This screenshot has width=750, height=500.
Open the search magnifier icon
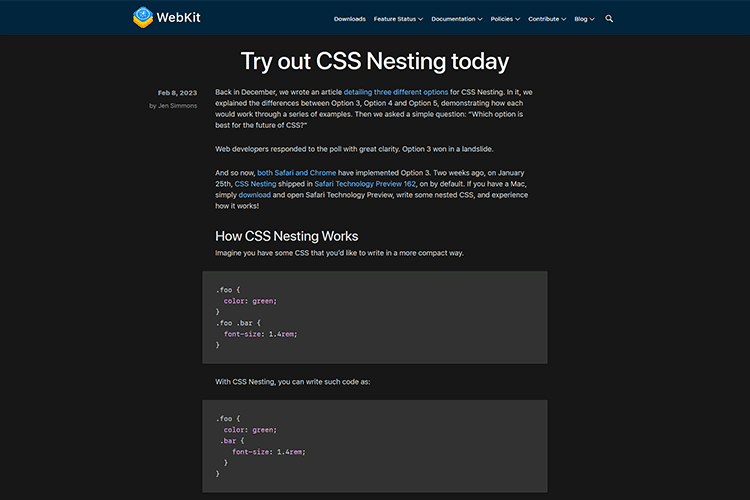pyautogui.click(x=609, y=18)
